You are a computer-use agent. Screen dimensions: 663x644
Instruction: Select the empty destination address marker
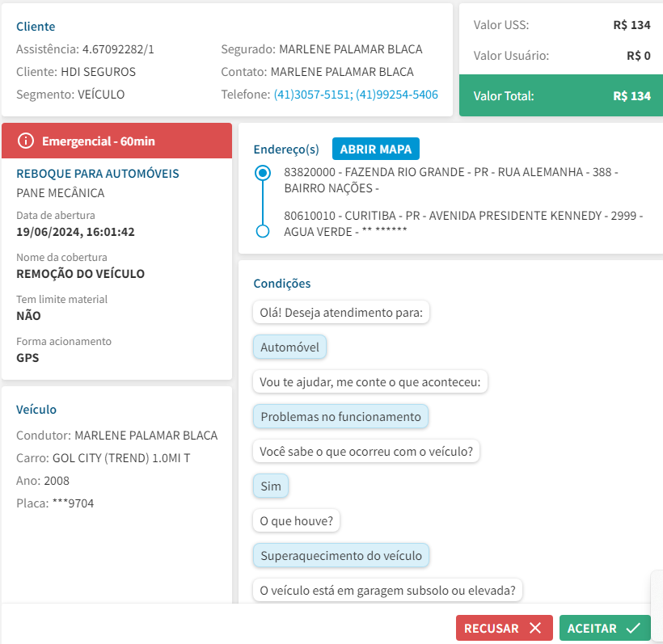pos(262,231)
